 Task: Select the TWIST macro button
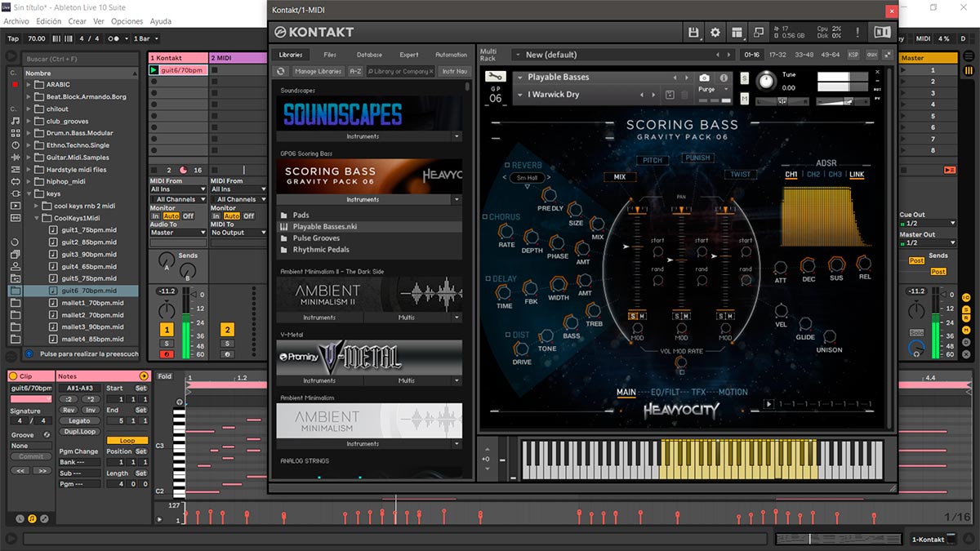click(740, 175)
